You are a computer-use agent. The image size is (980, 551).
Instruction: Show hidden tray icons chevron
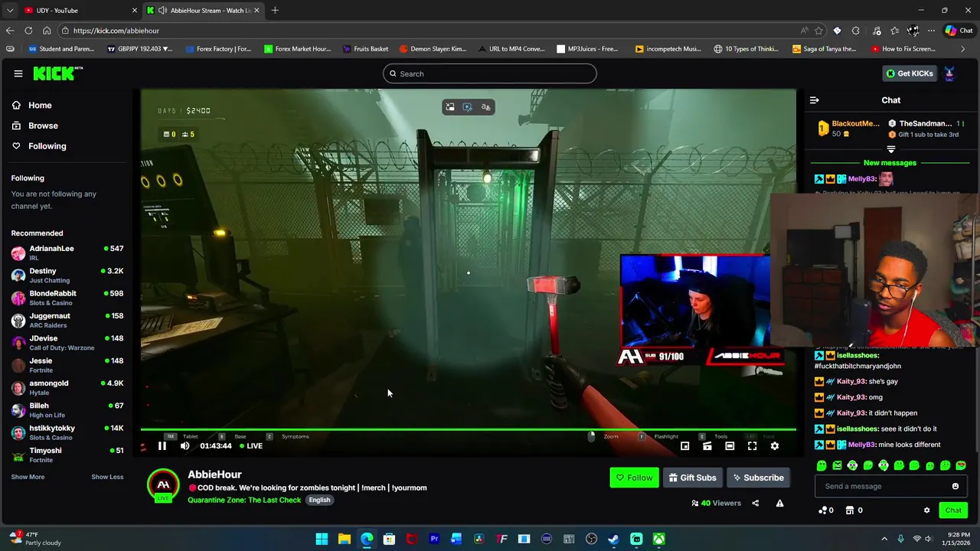pos(884,539)
